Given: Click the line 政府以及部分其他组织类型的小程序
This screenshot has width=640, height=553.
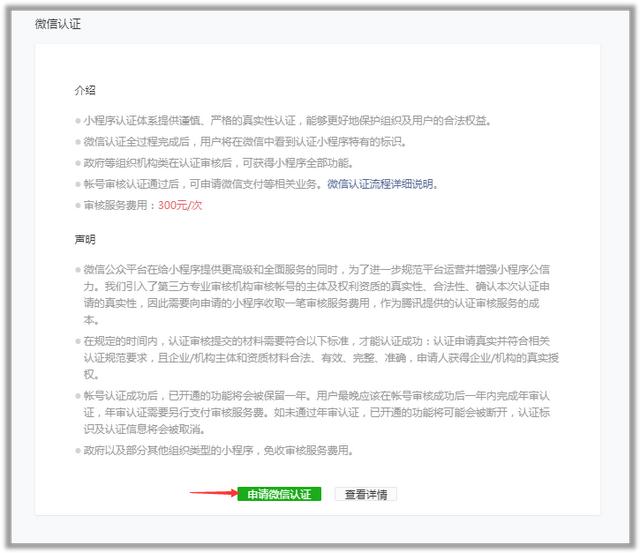Looking at the screenshot, I should pyautogui.click(x=218, y=450).
